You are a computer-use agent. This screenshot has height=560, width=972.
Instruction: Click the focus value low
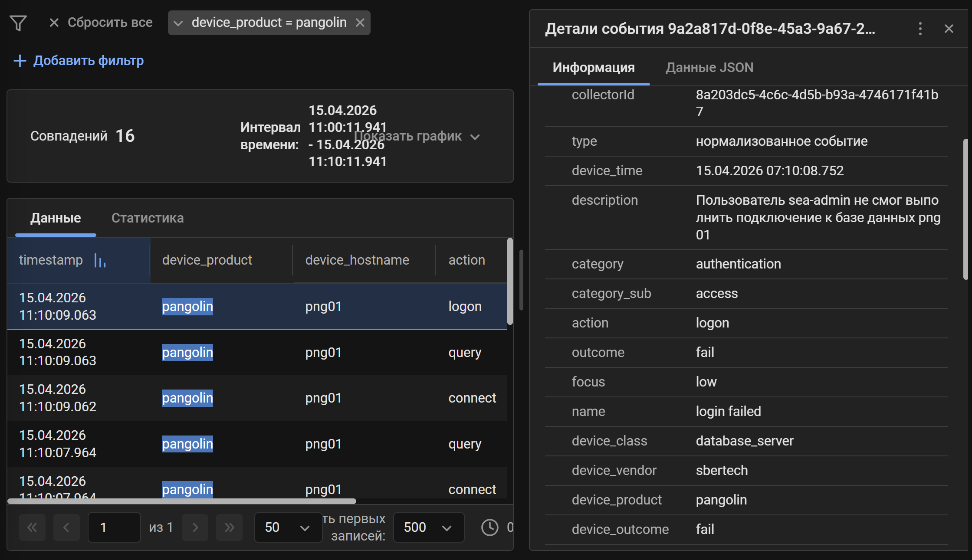click(706, 382)
